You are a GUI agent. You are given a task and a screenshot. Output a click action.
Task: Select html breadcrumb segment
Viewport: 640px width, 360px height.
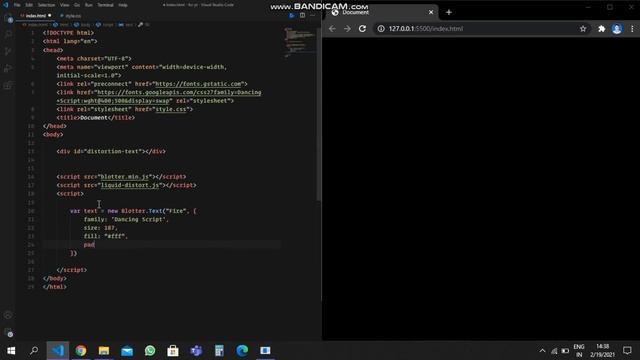[61, 24]
